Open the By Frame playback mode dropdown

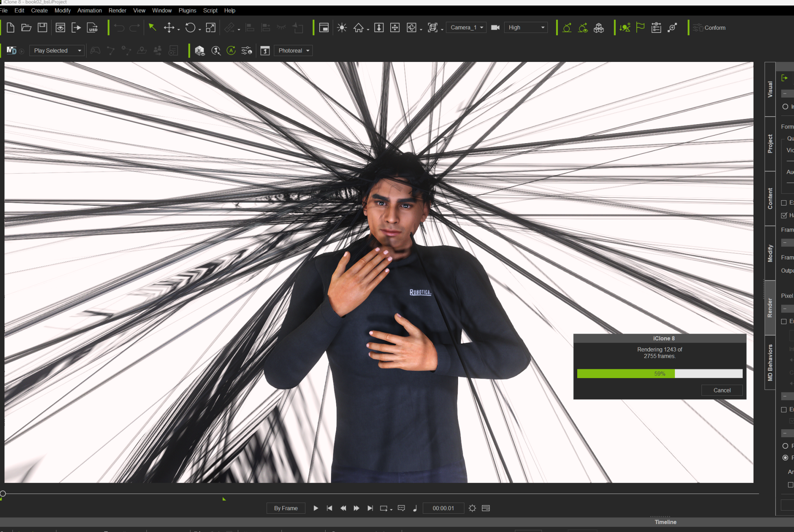click(286, 508)
